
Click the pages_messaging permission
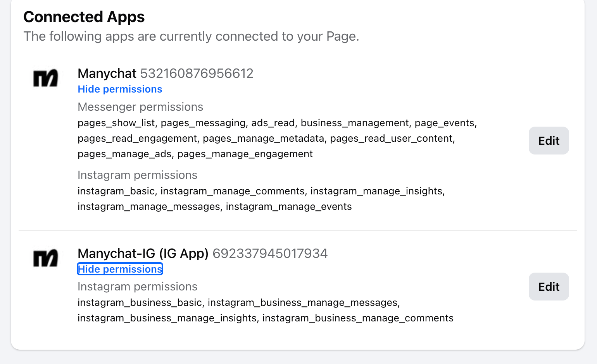pyautogui.click(x=203, y=123)
